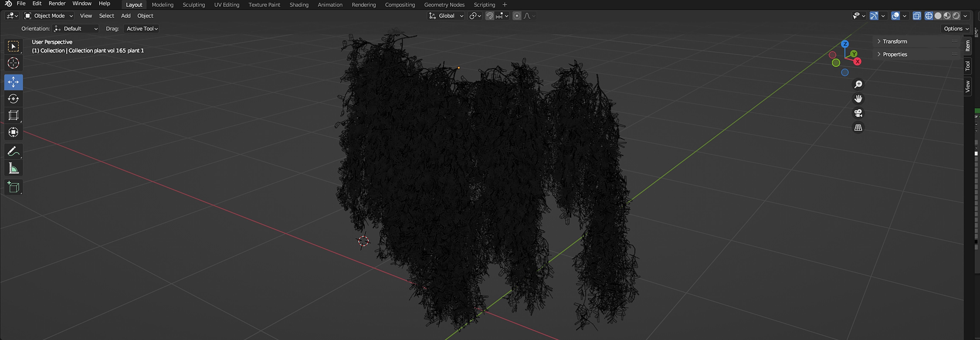Open the Window menu
The height and width of the screenshot is (340, 980).
click(82, 3)
